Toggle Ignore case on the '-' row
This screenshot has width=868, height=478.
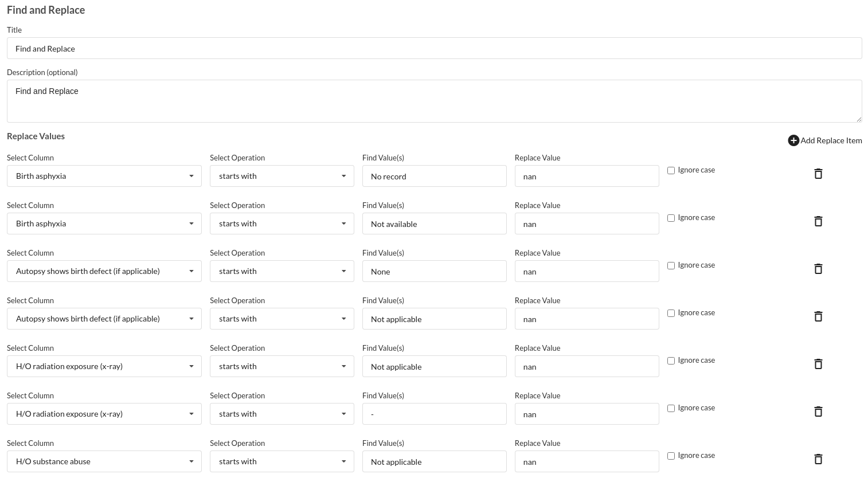click(671, 408)
